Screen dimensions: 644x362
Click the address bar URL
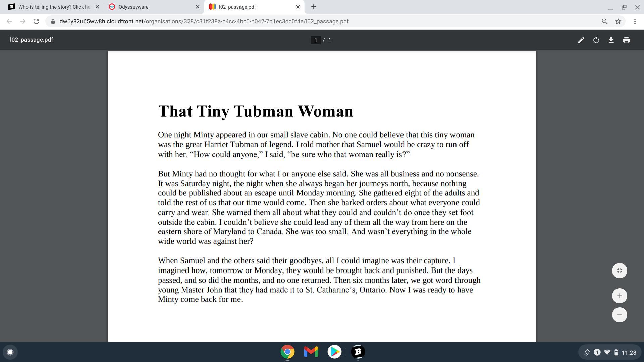[x=204, y=21]
